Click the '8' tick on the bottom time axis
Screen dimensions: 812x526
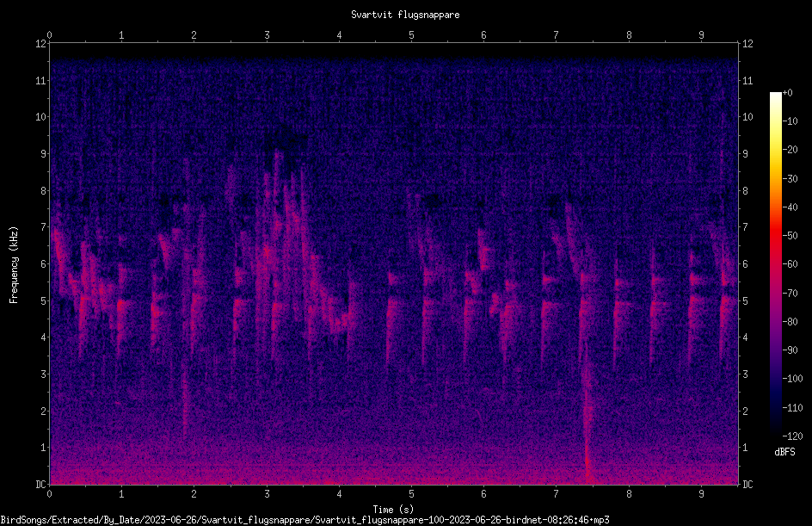pyautogui.click(x=629, y=494)
